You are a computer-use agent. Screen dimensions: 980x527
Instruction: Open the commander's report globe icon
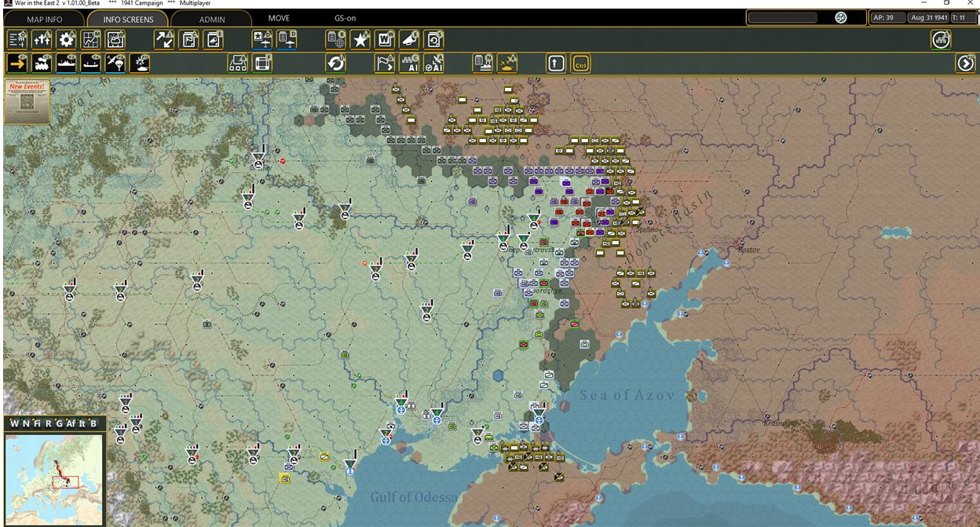click(x=335, y=39)
